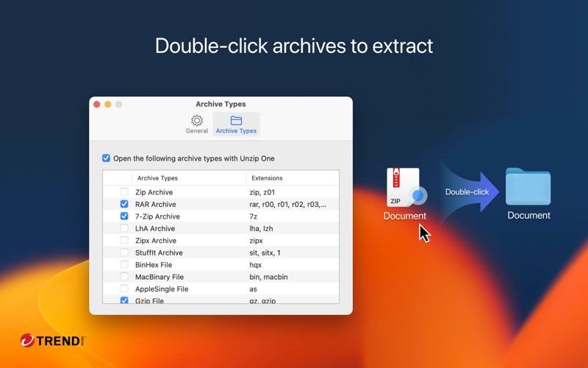
Task: Select the "BinHex File" row text
Action: [154, 265]
